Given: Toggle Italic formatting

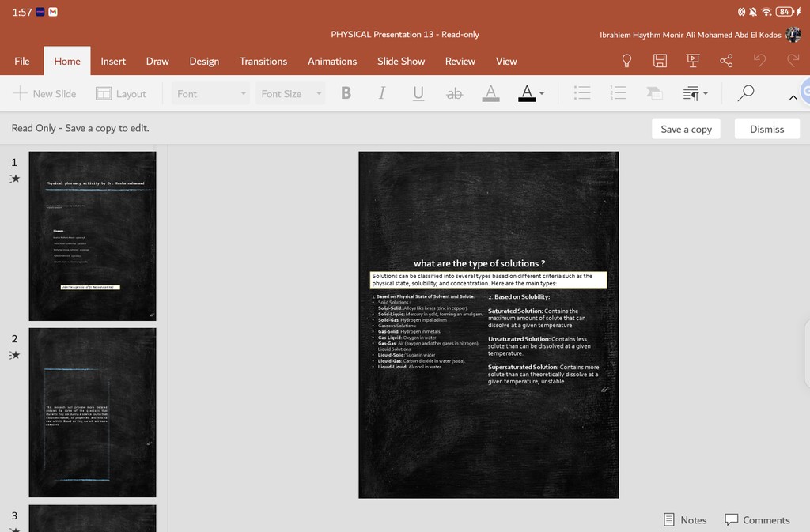Looking at the screenshot, I should (x=382, y=93).
